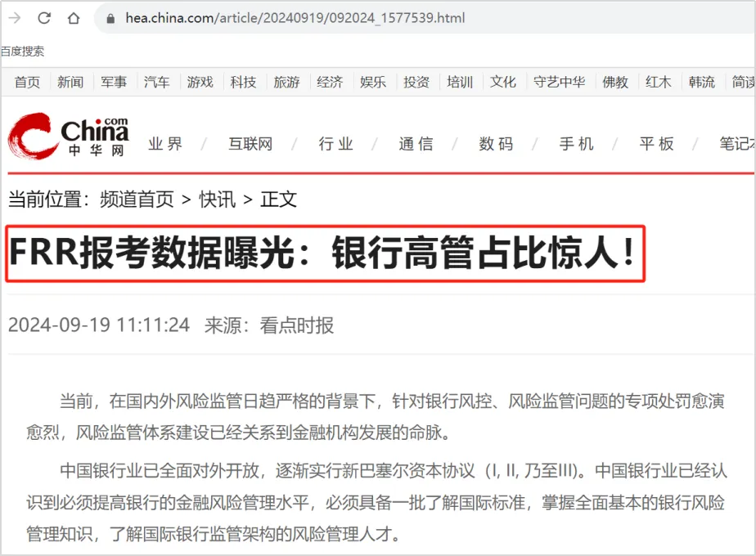Click 快讯 breadcrumb link
The width and height of the screenshot is (756, 556).
218,199
